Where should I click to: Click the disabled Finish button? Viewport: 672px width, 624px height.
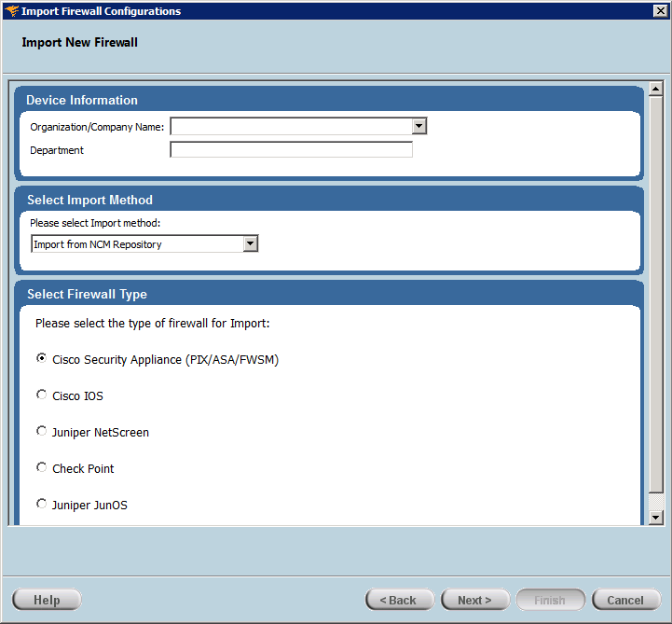[x=550, y=600]
